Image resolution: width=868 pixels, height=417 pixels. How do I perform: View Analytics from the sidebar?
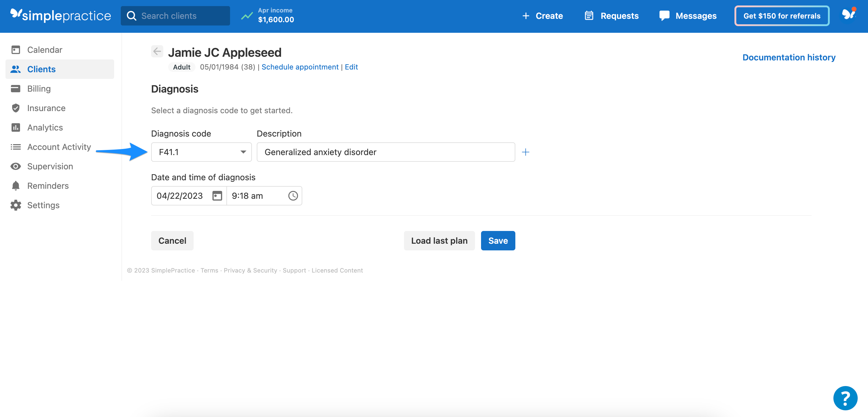[x=45, y=127]
